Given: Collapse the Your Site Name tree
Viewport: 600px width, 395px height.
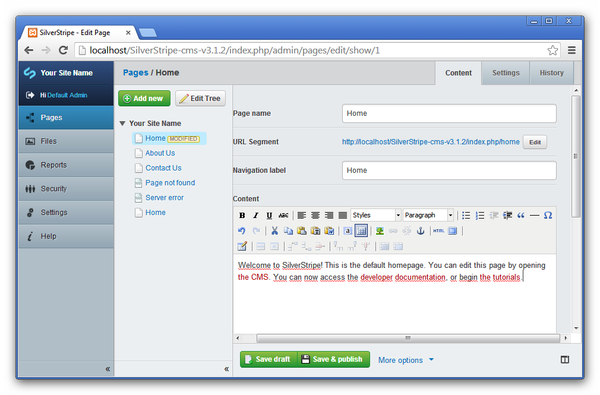Looking at the screenshot, I should (x=122, y=123).
